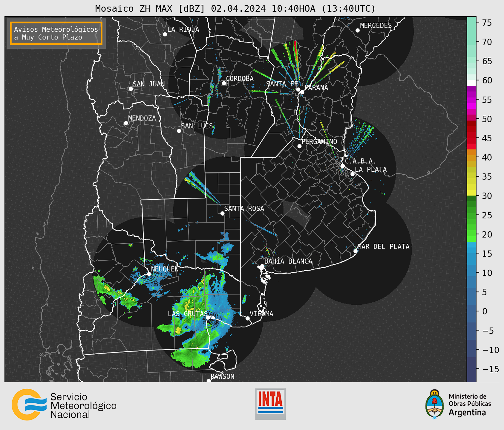Click the SANTA ROSA city marker dot
Image resolution: width=504 pixels, height=430 pixels.
pyautogui.click(x=222, y=213)
